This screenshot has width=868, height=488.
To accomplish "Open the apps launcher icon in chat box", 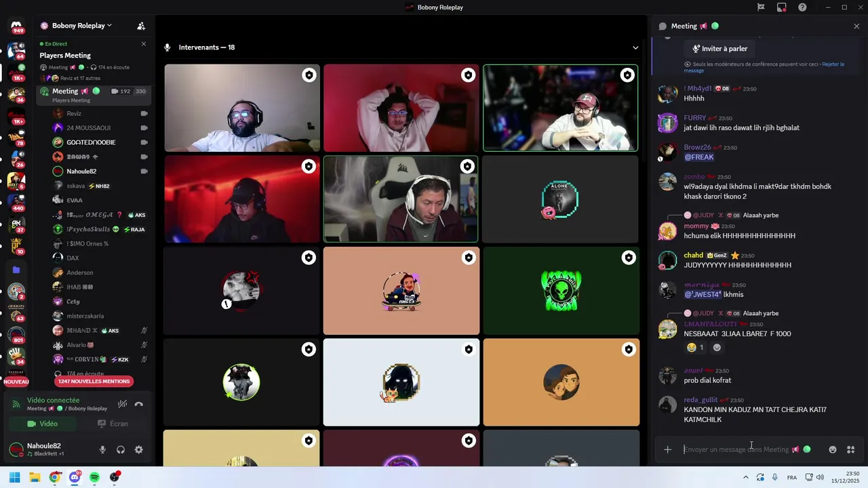I will [850, 449].
